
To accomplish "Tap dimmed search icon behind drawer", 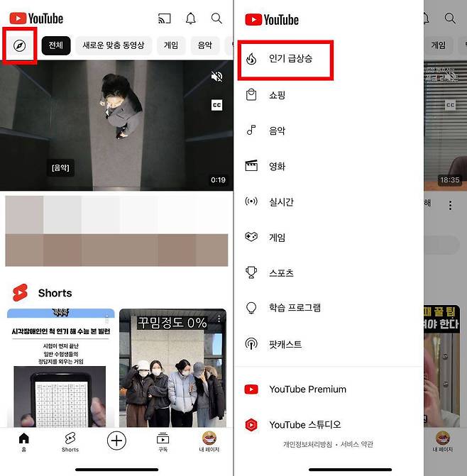I will pos(450,18).
